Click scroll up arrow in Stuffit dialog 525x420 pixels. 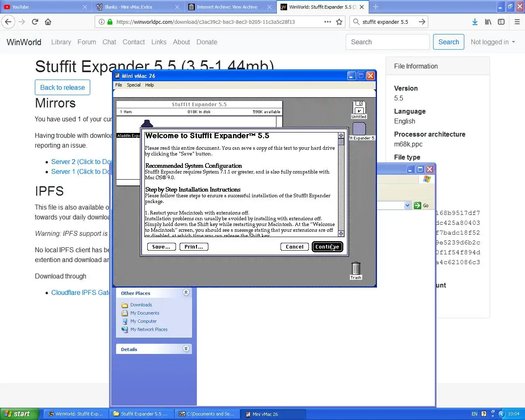(x=341, y=135)
